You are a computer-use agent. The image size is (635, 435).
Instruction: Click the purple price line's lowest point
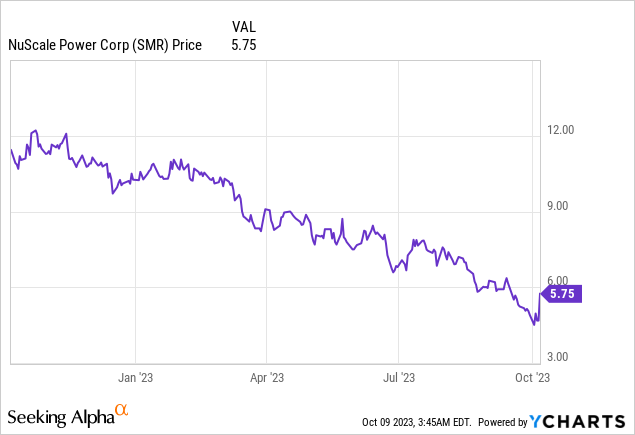534,324
